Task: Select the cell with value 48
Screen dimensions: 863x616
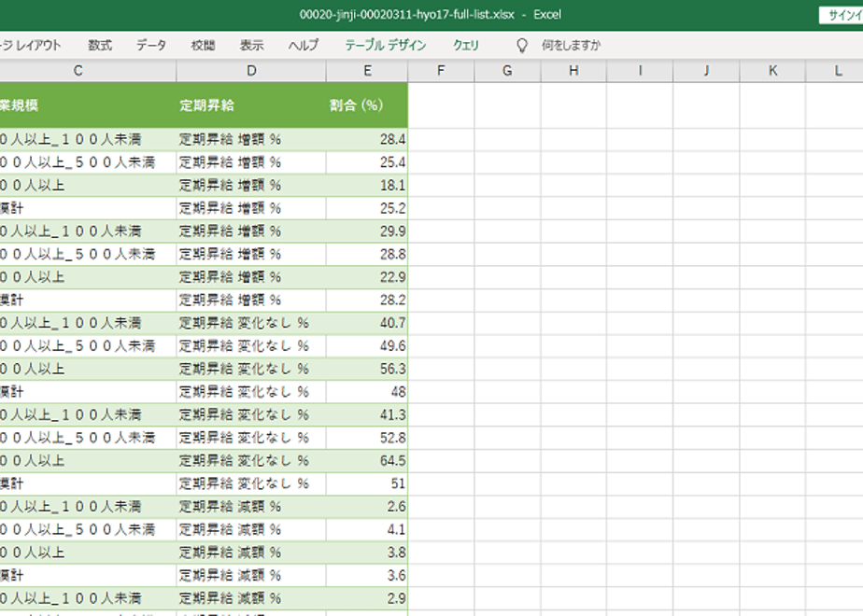Action: [x=367, y=392]
